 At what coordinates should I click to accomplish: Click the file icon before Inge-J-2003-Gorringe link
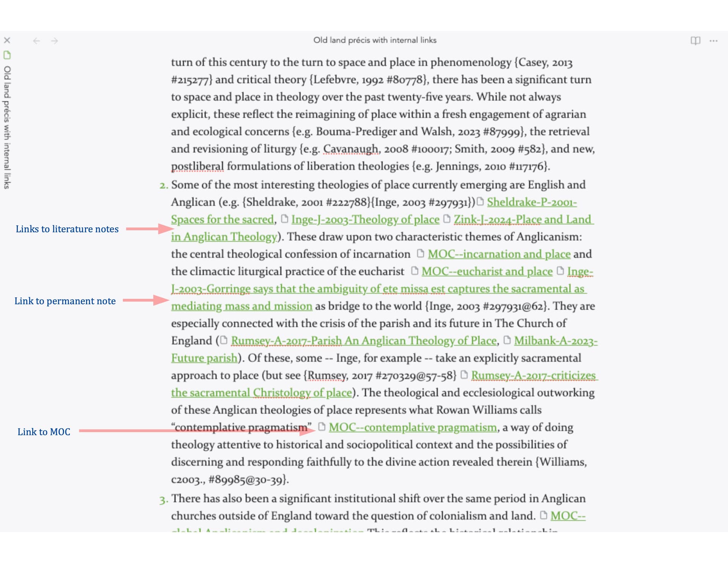(560, 271)
